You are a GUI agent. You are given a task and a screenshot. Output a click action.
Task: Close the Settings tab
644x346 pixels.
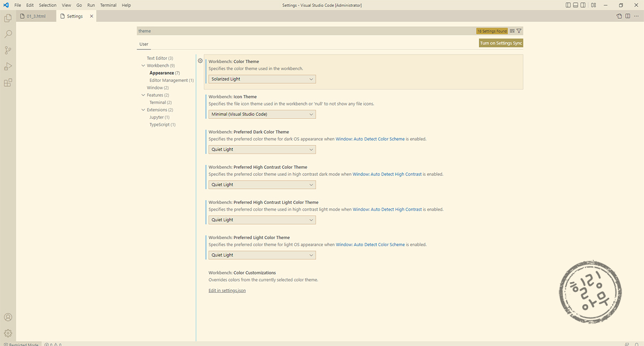pyautogui.click(x=91, y=16)
